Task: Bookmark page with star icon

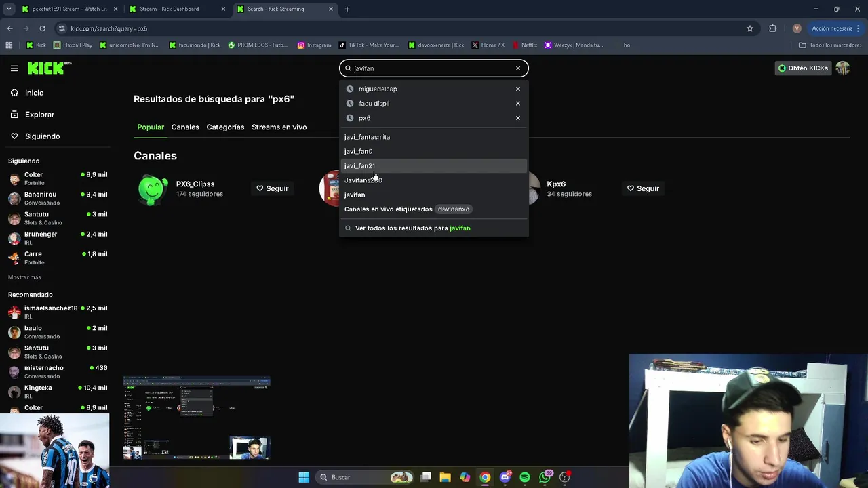Action: pos(750,28)
